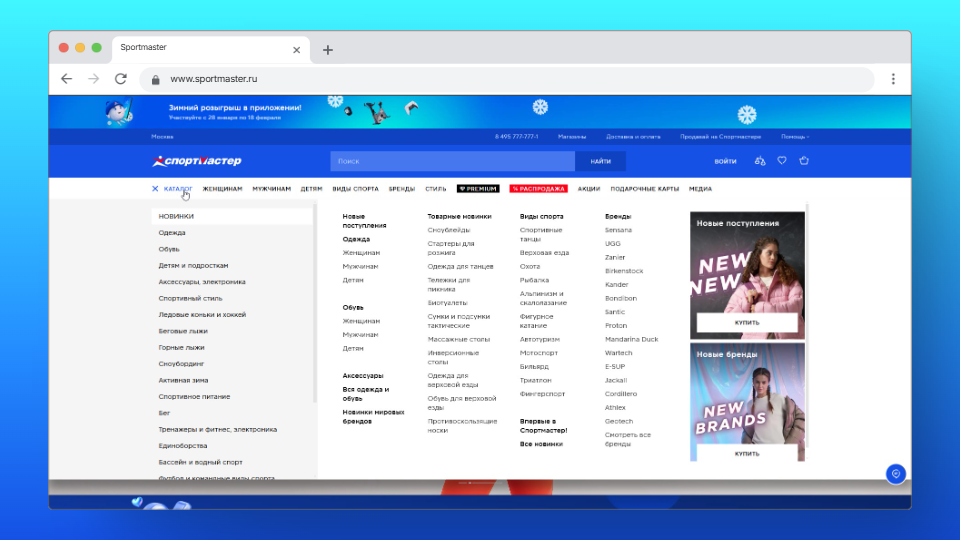Open a new browser tab
The image size is (960, 540).
[x=328, y=50]
